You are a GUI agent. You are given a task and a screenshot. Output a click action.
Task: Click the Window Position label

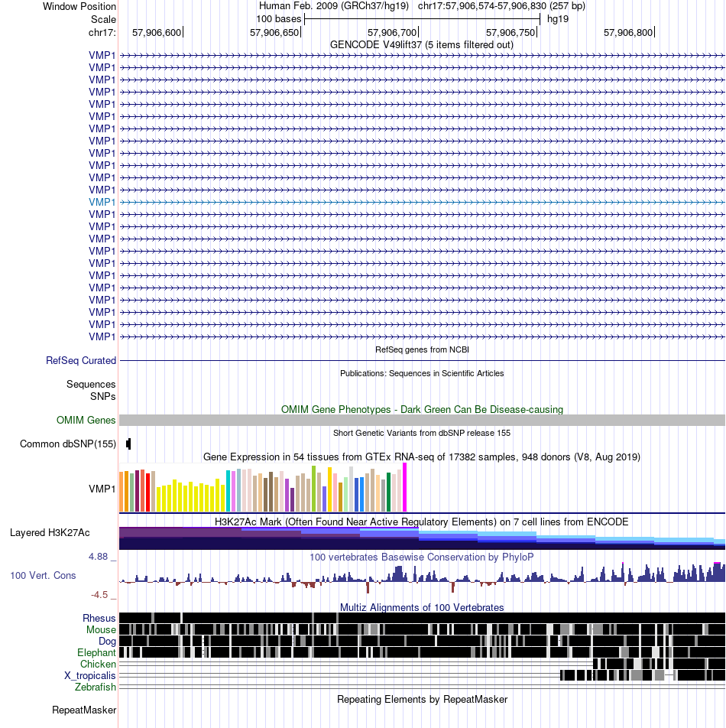[79, 6]
